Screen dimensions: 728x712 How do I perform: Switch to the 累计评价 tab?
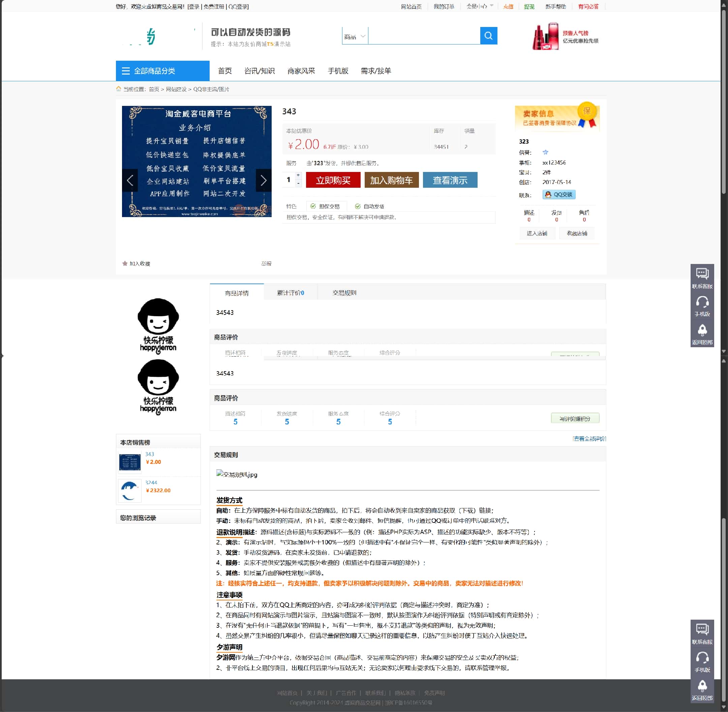click(x=290, y=293)
